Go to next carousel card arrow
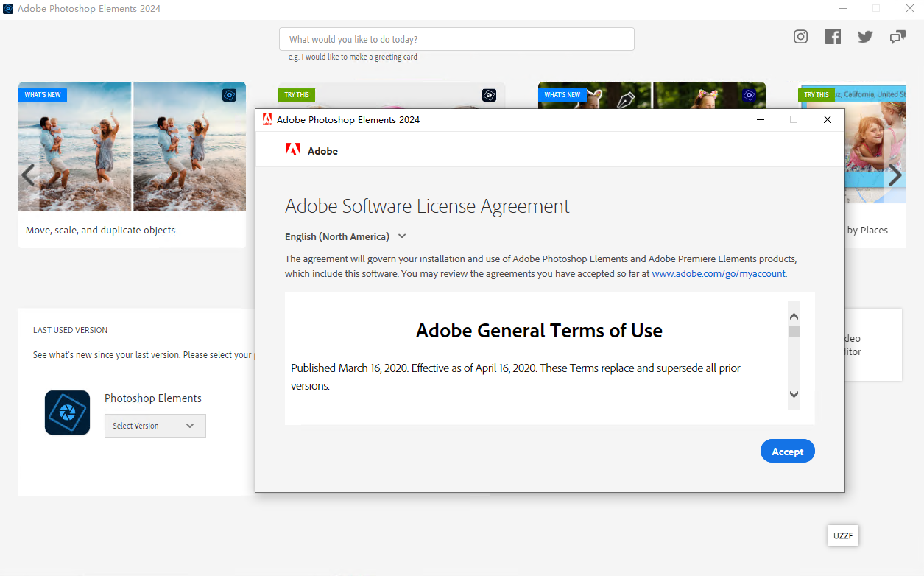Screen dimensions: 924x576 pyautogui.click(x=895, y=175)
